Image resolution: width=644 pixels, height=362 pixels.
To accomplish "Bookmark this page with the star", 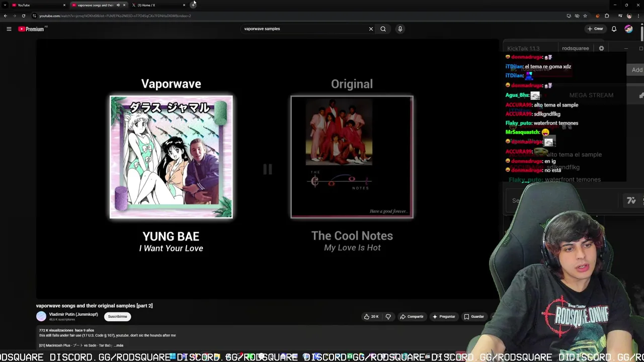I will click(585, 16).
